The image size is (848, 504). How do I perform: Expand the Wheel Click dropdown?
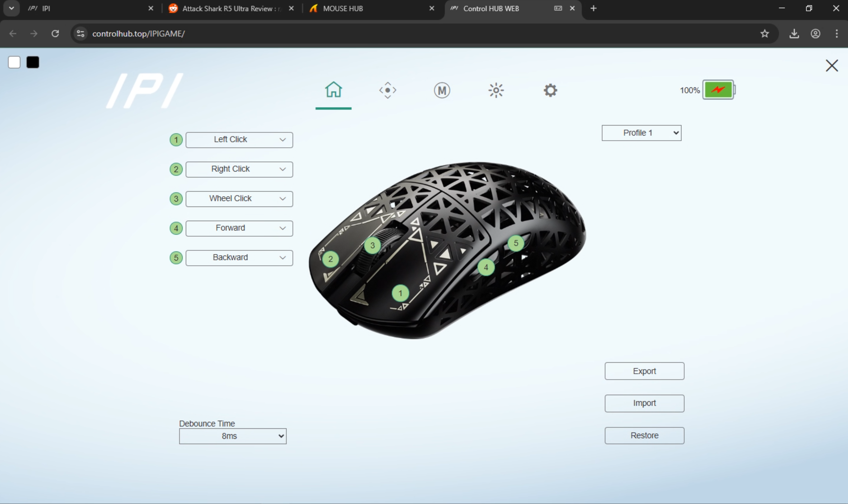[239, 199]
